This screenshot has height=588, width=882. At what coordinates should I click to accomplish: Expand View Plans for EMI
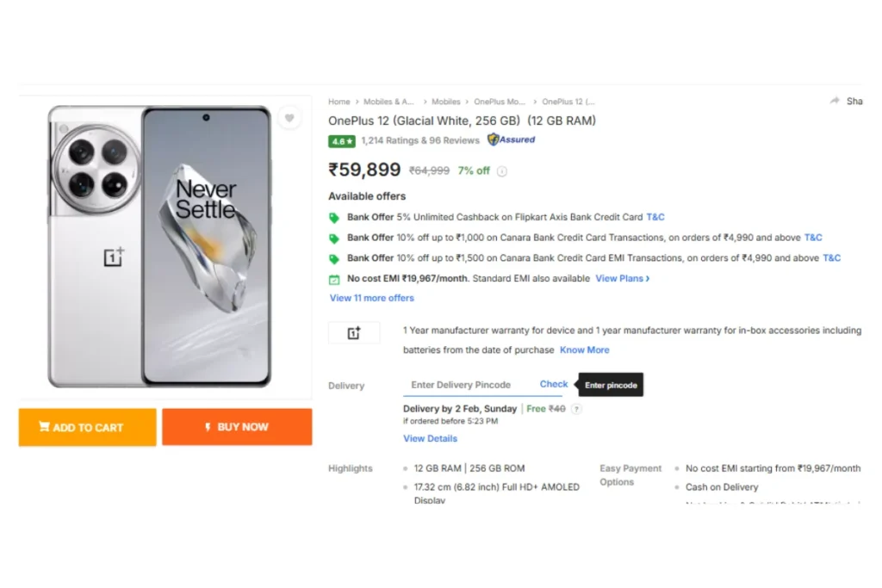tap(622, 278)
